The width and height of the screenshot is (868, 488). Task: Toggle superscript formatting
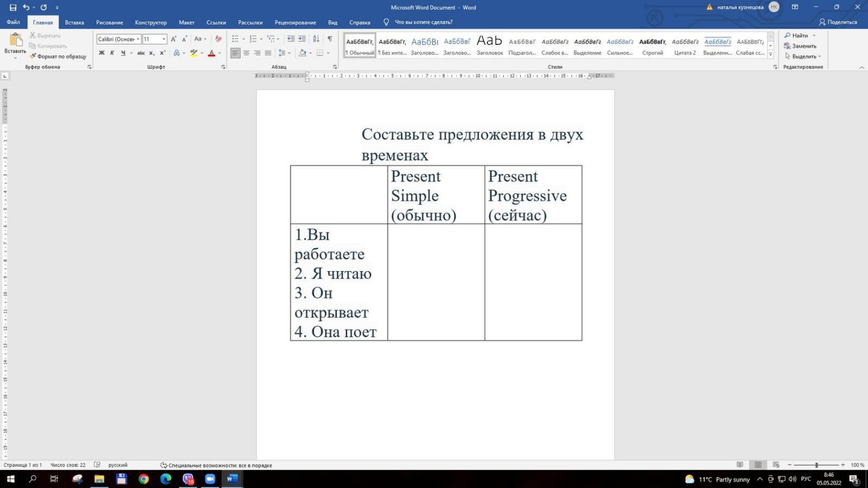click(162, 53)
